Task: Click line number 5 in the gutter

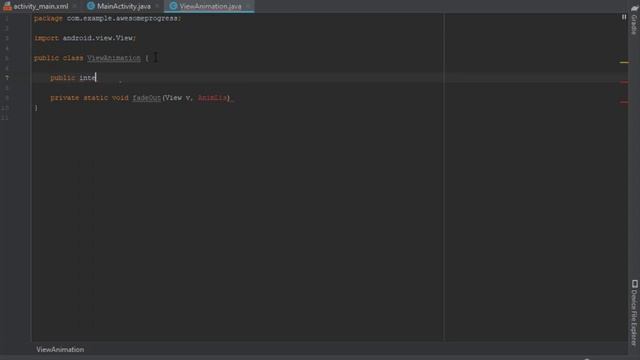Action: pos(7,58)
